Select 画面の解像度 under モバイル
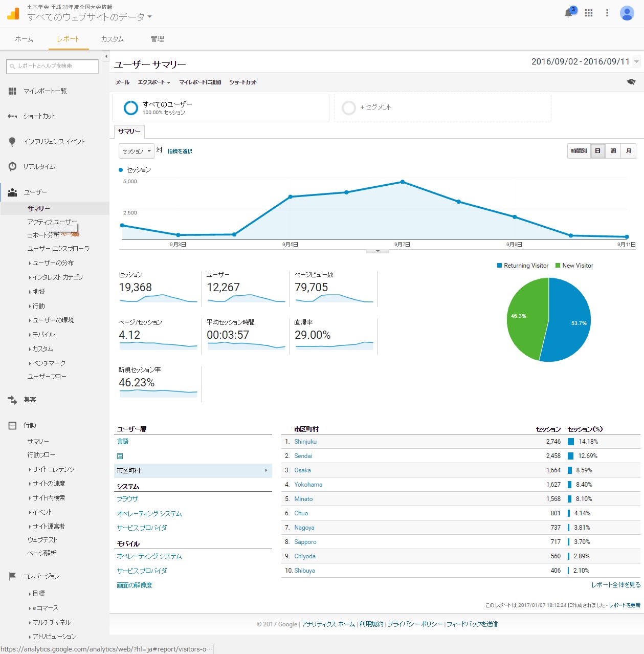The image size is (644, 654). point(135,585)
